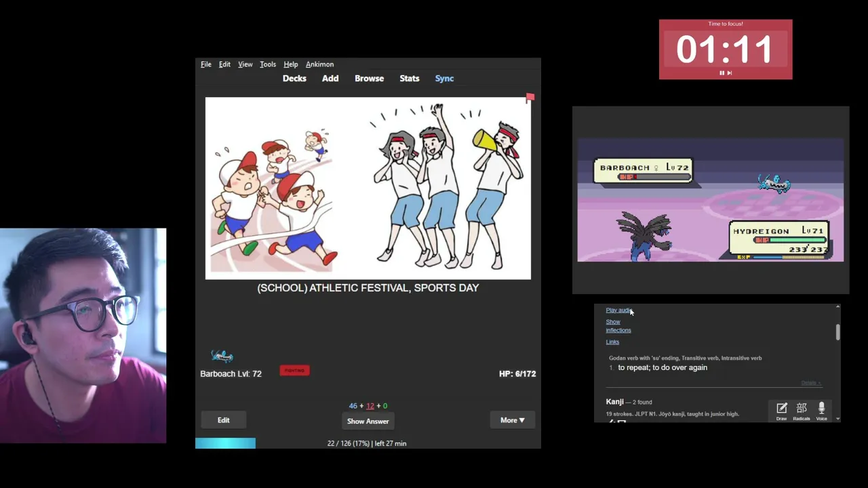Click the sports day illustration
868x488 pixels.
pos(368,188)
